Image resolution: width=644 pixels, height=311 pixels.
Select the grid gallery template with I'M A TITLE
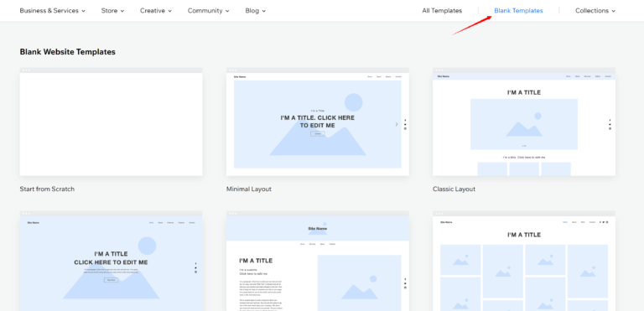[x=524, y=261]
